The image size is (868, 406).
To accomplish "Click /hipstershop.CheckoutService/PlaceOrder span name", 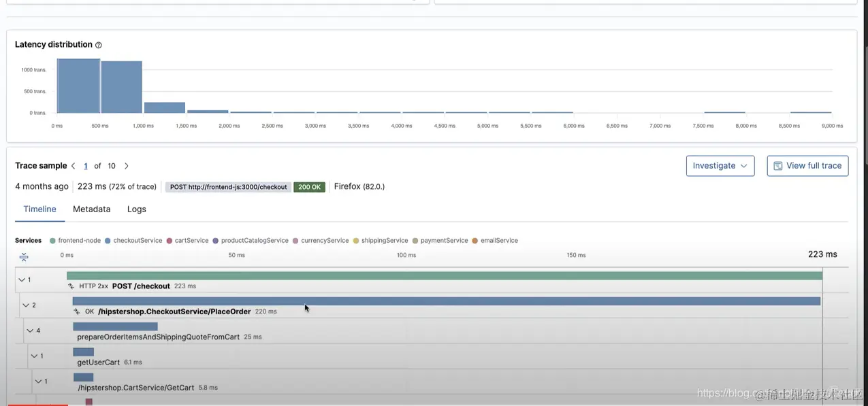I will 174,311.
